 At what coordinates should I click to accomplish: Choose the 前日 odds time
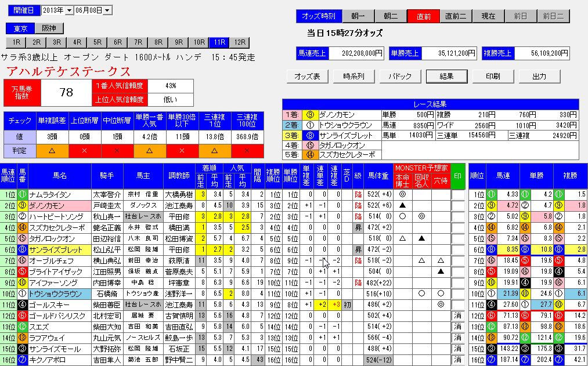(x=521, y=16)
